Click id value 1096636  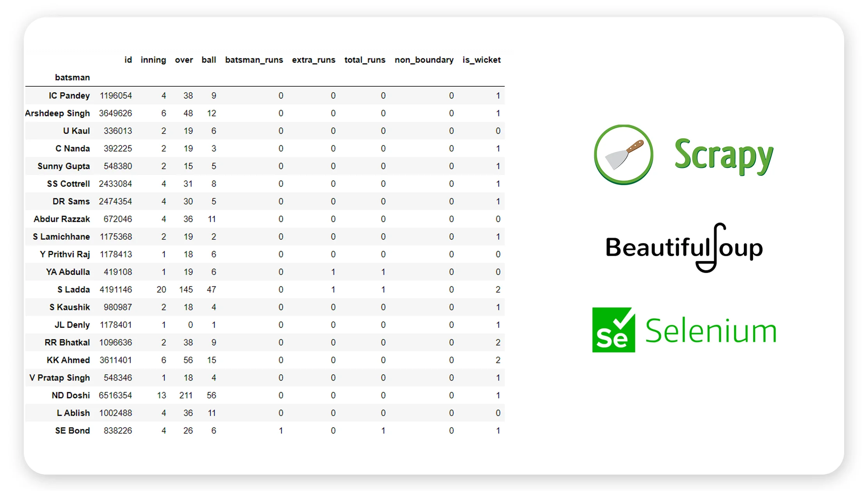(x=116, y=343)
